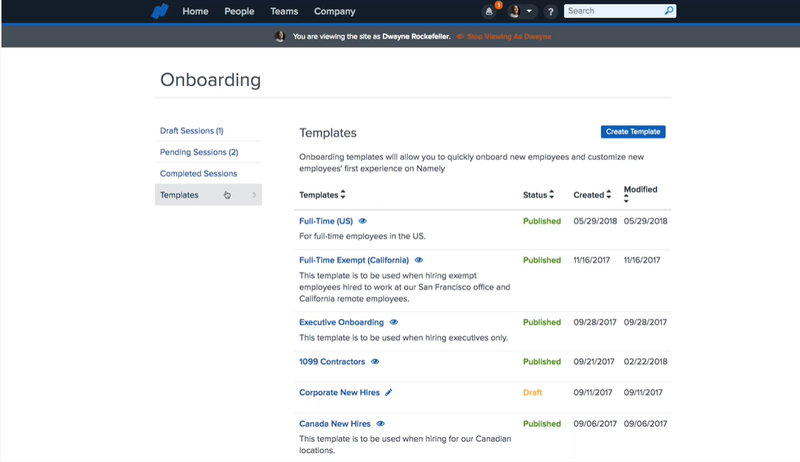Image resolution: width=800 pixels, height=462 pixels.
Task: Toggle preview eye for Executive Onboarding
Action: pyautogui.click(x=394, y=322)
